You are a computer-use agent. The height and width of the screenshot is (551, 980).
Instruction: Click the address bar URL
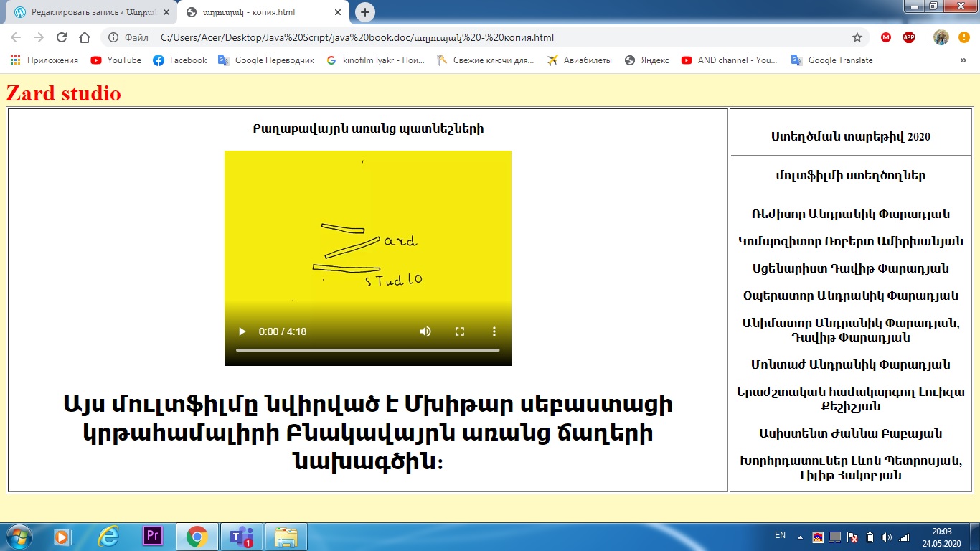(x=357, y=37)
